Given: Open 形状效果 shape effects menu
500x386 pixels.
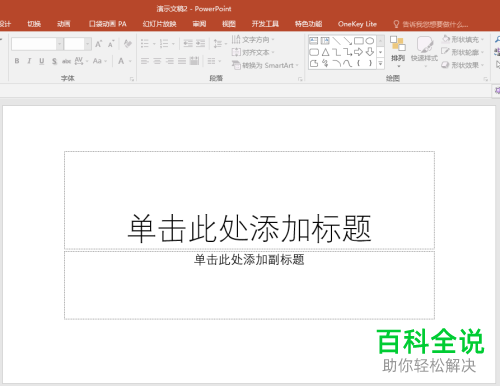Looking at the screenshot, I should point(462,65).
